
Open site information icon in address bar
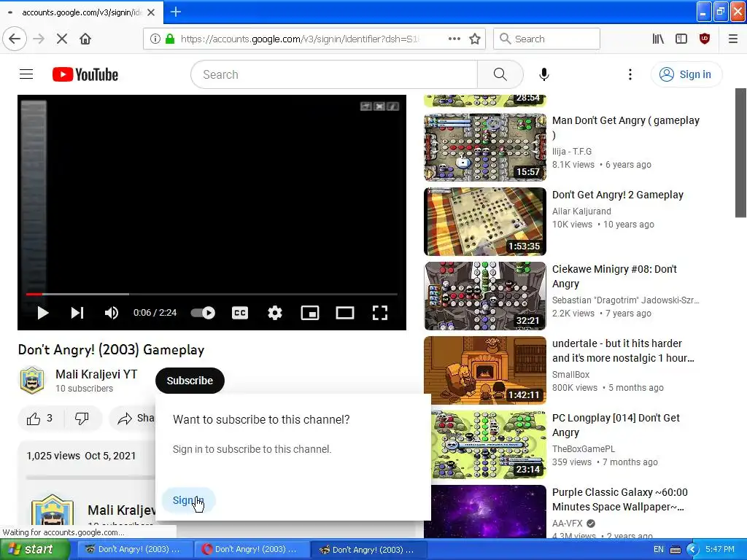click(155, 39)
